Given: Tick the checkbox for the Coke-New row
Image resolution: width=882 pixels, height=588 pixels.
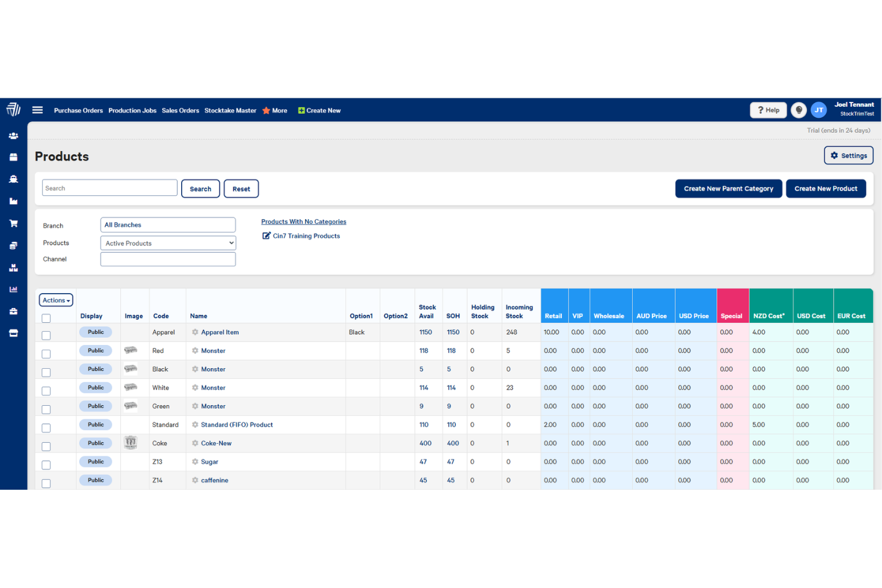Looking at the screenshot, I should pos(46,446).
